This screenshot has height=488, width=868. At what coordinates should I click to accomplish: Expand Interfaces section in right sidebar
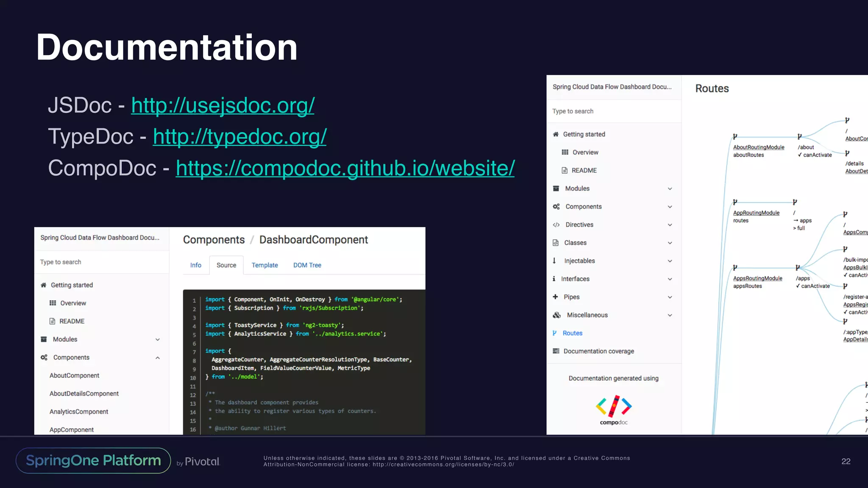pos(670,279)
